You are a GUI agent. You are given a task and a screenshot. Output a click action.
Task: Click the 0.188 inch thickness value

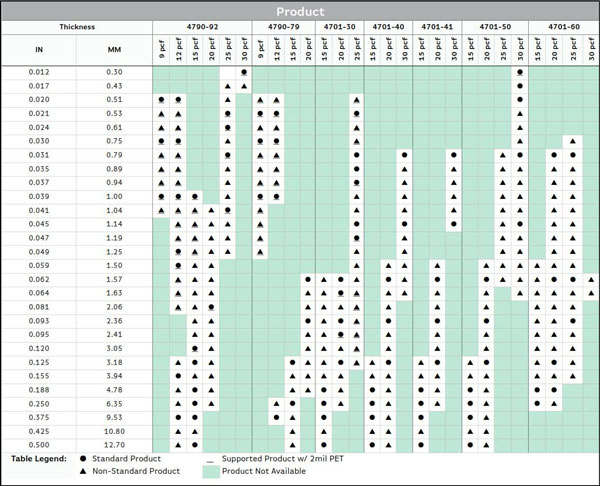(39, 390)
